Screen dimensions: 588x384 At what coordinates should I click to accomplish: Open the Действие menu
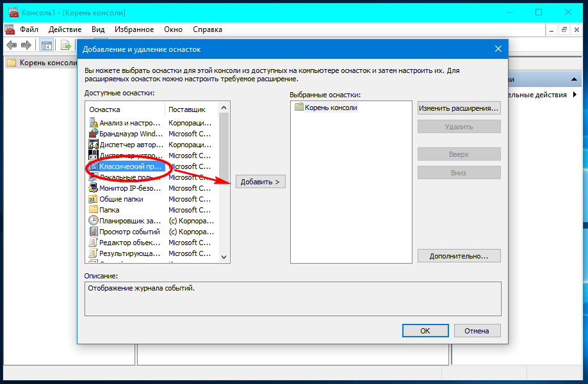pos(65,29)
